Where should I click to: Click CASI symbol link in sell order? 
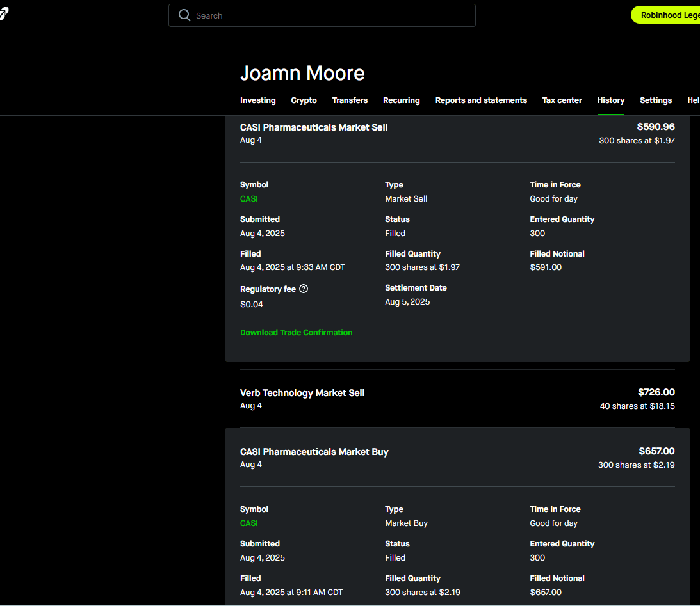click(x=248, y=199)
